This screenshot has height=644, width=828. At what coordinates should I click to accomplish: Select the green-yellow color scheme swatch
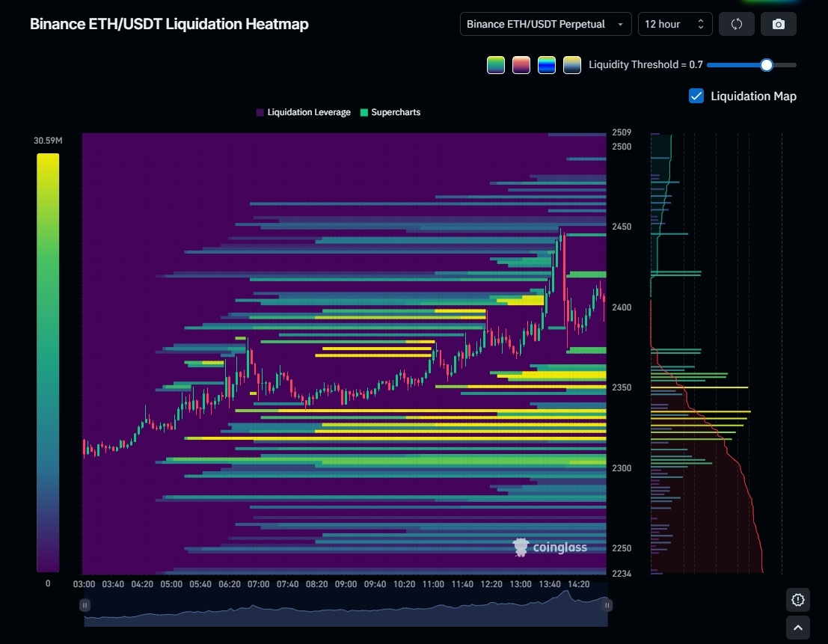495,65
